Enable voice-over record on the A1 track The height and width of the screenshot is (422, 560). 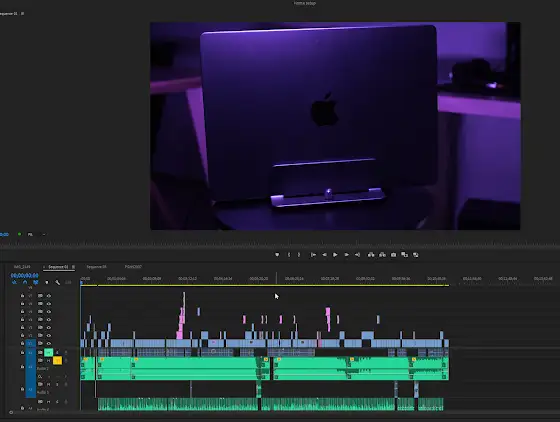click(66, 352)
